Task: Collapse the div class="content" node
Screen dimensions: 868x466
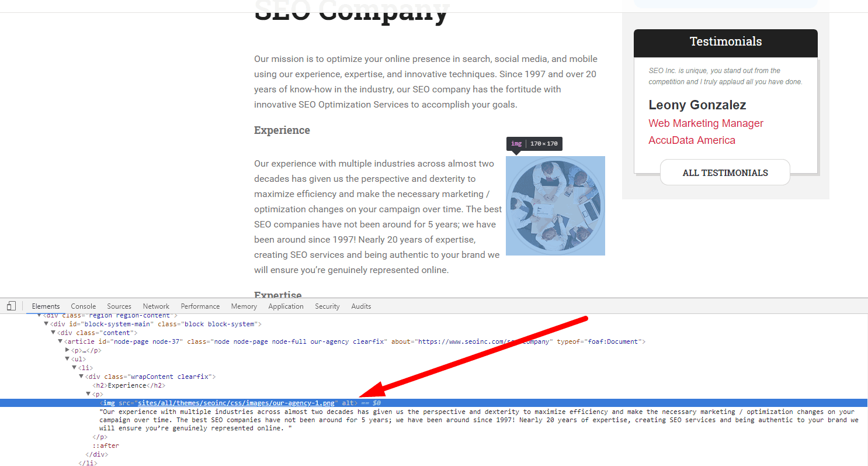Action: pos(53,333)
